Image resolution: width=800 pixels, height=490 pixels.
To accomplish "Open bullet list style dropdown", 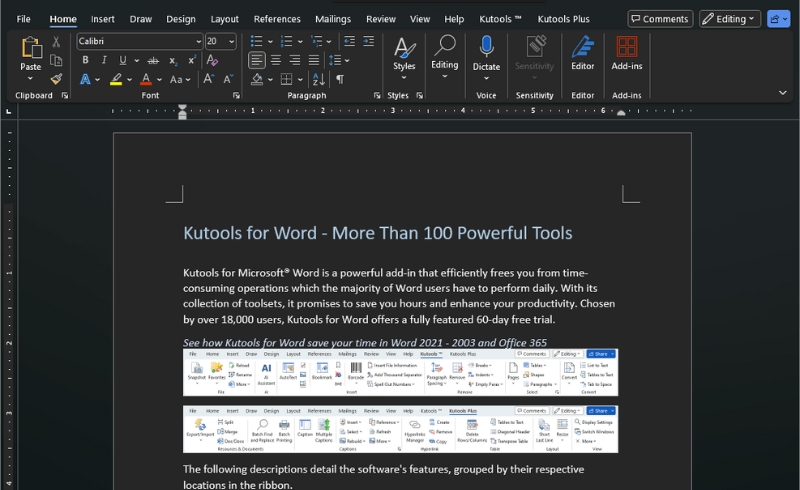I will tap(270, 41).
